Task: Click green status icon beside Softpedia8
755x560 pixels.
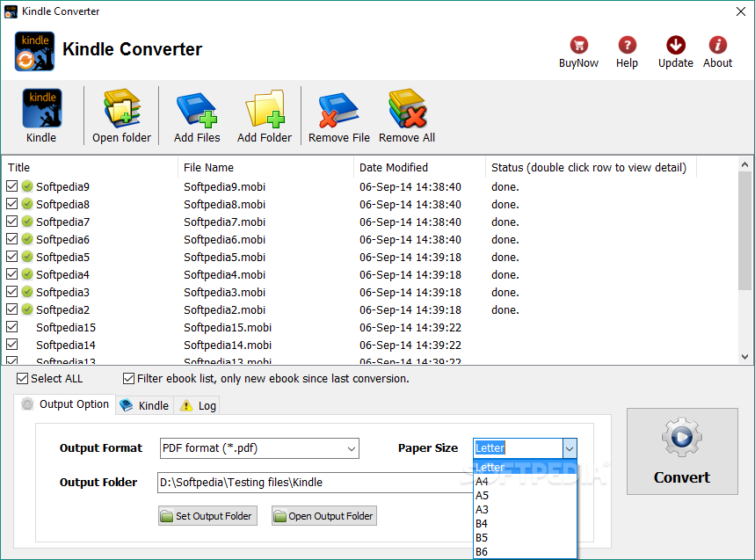Action: click(27, 204)
